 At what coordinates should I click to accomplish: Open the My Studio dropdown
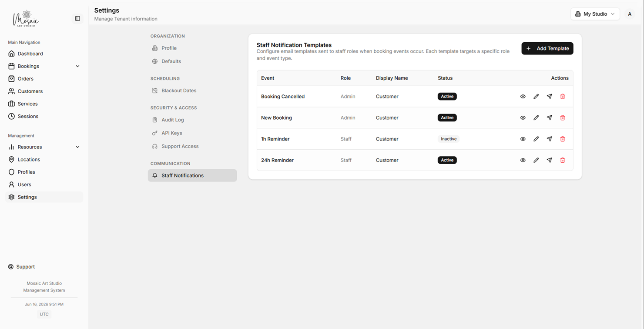(x=595, y=14)
